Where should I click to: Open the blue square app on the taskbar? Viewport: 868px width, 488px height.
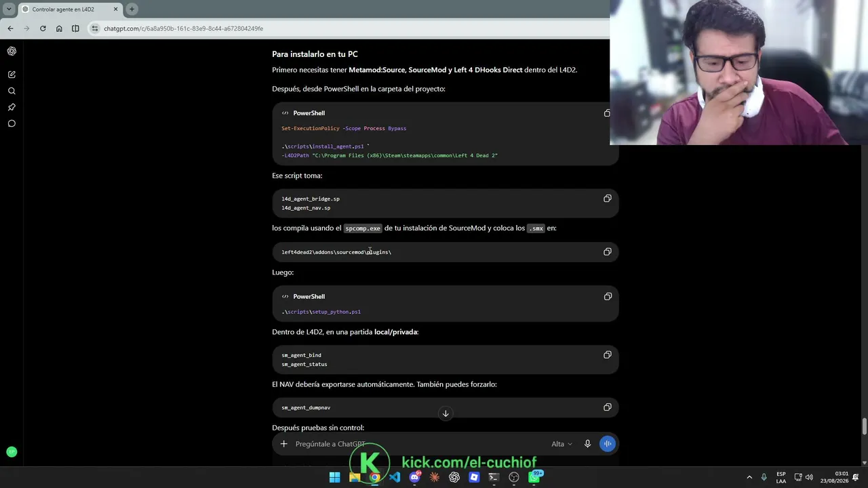tap(474, 477)
